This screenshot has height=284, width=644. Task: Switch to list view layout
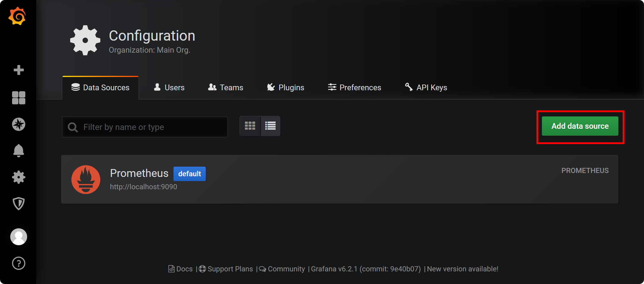270,126
